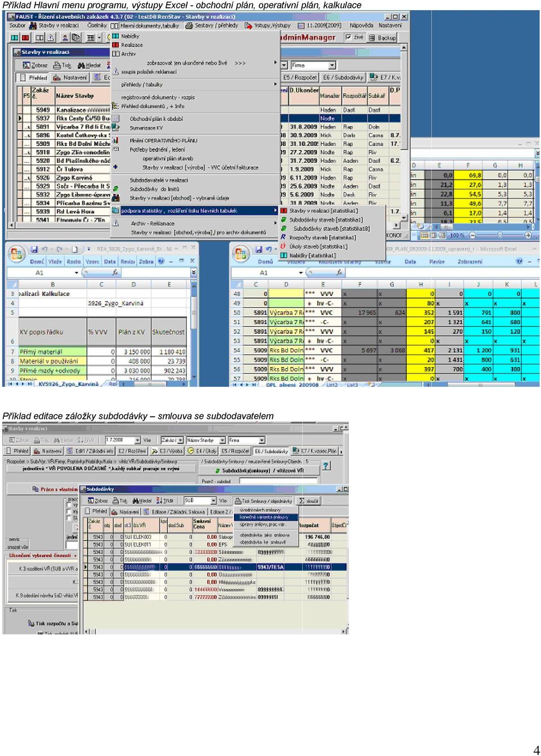Viewport: 541px width, 756px height.
Task: Click zoom out minus button in Excel
Action: coord(472,236)
